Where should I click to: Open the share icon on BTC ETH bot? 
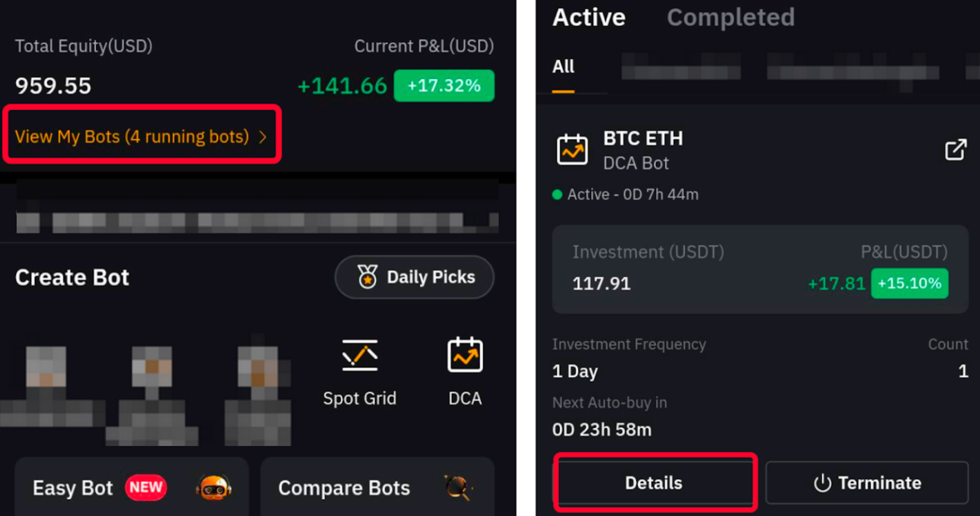click(955, 150)
